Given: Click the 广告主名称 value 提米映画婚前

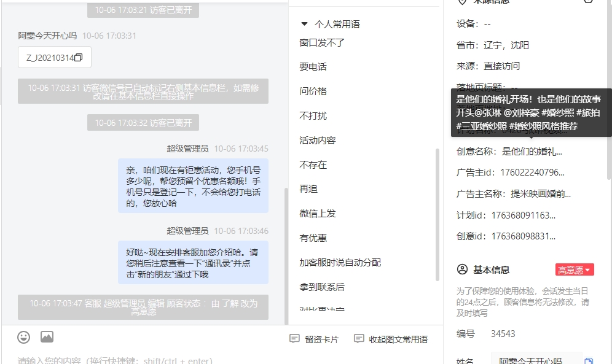Looking at the screenshot, I should point(541,194).
